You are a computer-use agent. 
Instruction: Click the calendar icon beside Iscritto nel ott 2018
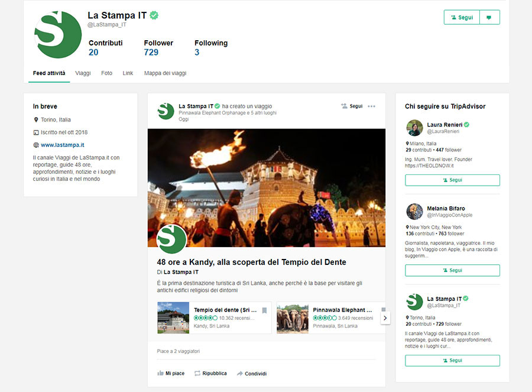(36, 132)
